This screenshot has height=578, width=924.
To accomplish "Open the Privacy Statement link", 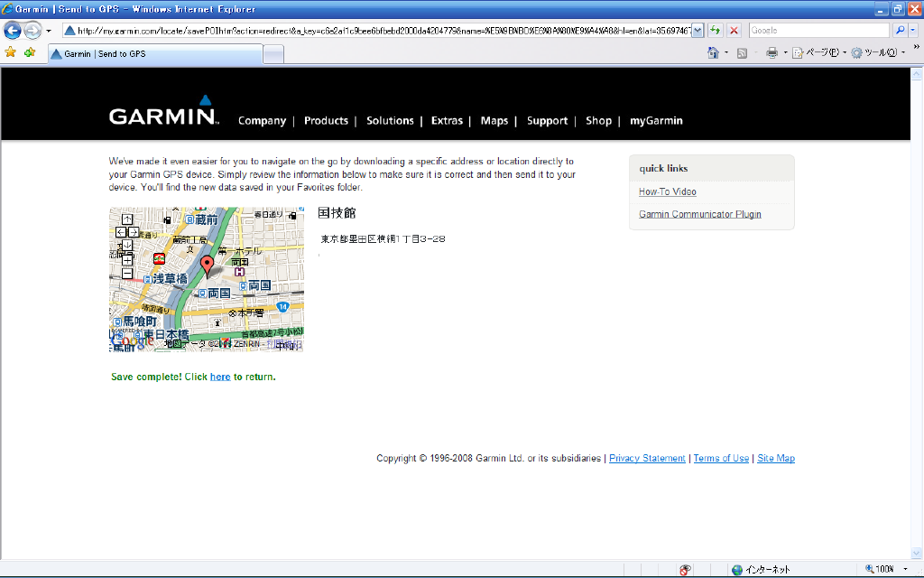I will [647, 458].
